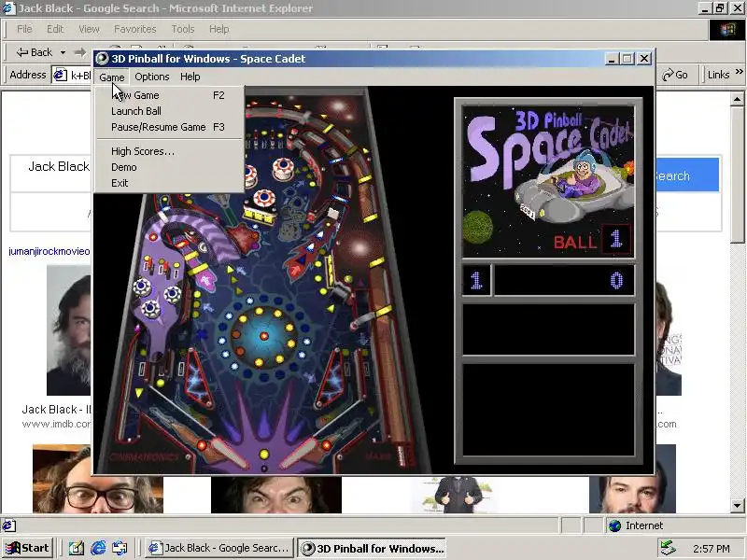747x560 pixels.
Task: Switch to Jack Black Google Search taskbar button
Action: (x=219, y=548)
